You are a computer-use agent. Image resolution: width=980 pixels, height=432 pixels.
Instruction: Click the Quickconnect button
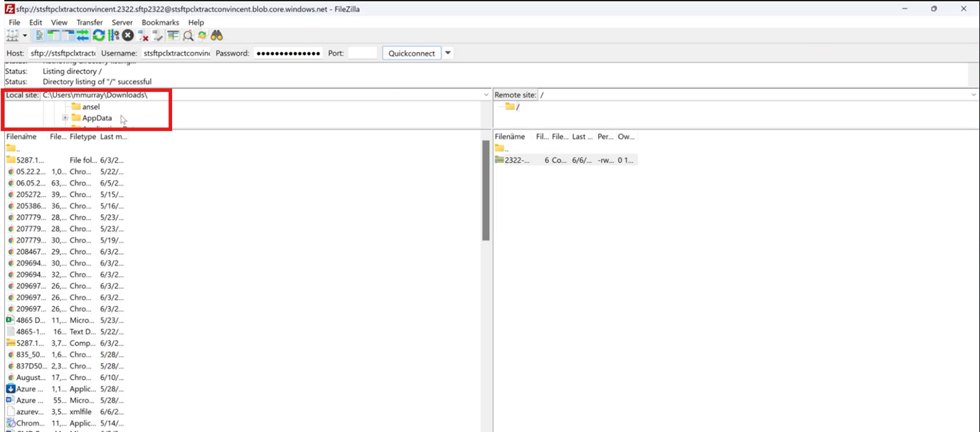coord(412,53)
